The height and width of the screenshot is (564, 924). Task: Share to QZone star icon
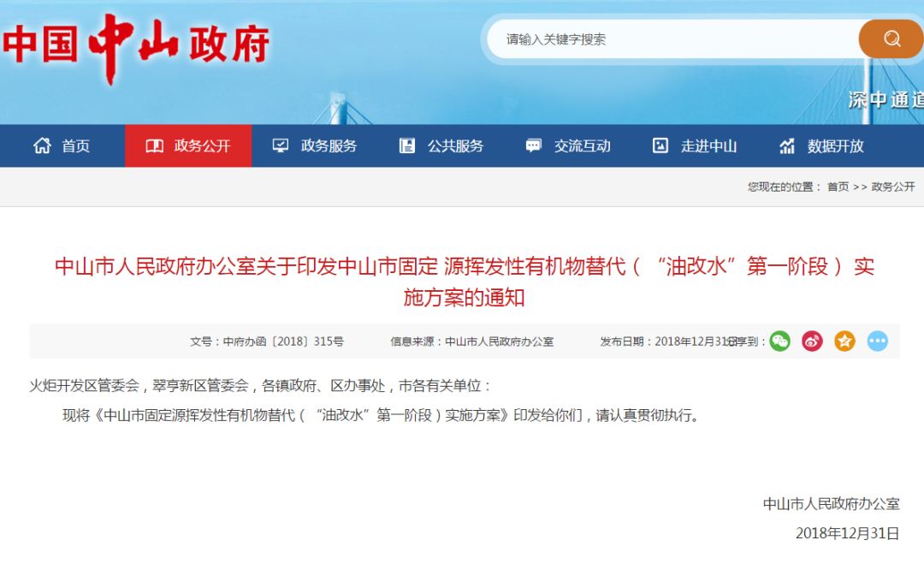click(844, 341)
